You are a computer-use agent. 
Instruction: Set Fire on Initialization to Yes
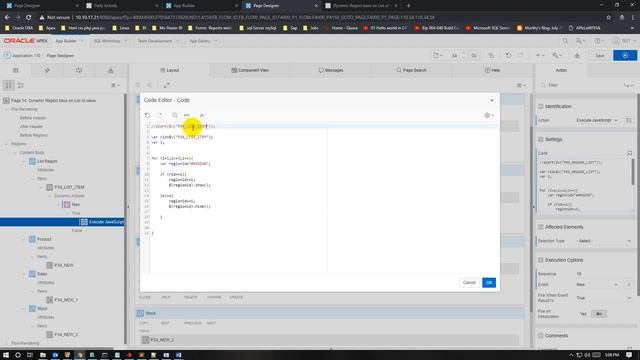tap(583, 314)
